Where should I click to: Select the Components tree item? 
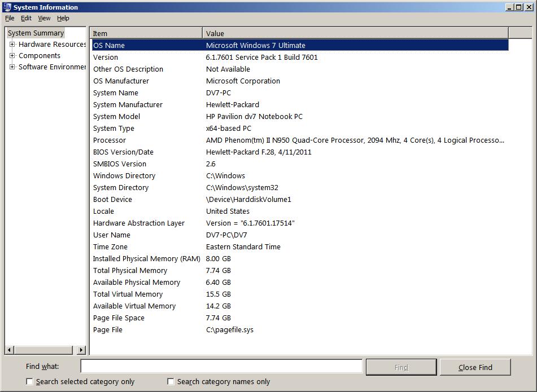[x=40, y=55]
